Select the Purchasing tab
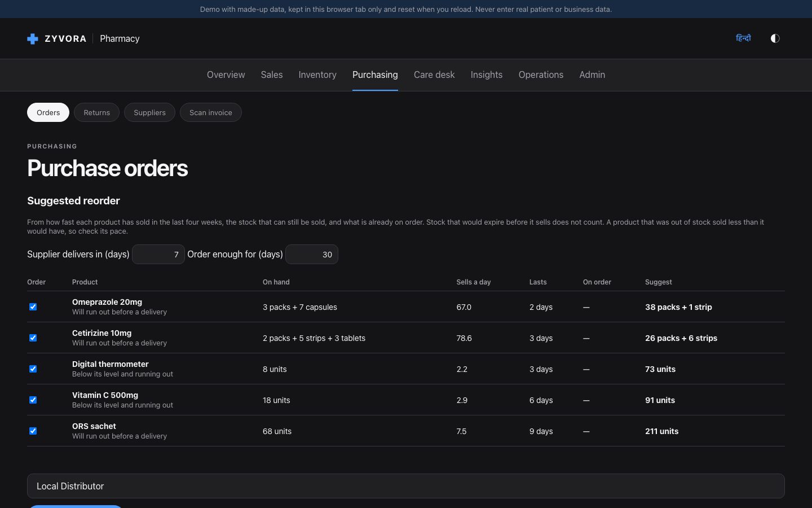 tap(375, 75)
